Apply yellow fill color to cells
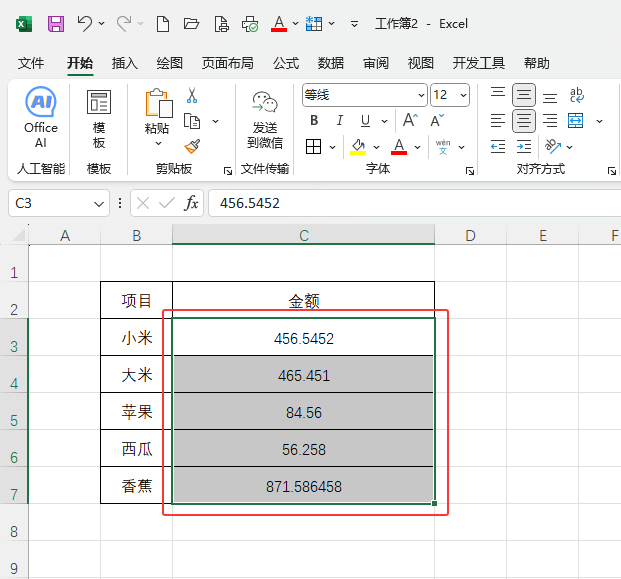621x579 pixels. click(x=358, y=147)
